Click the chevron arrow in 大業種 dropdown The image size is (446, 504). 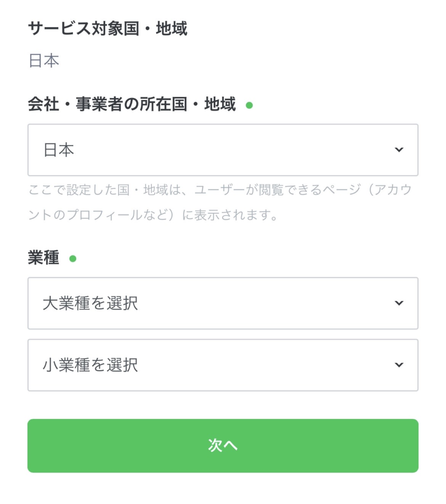pyautogui.click(x=399, y=303)
